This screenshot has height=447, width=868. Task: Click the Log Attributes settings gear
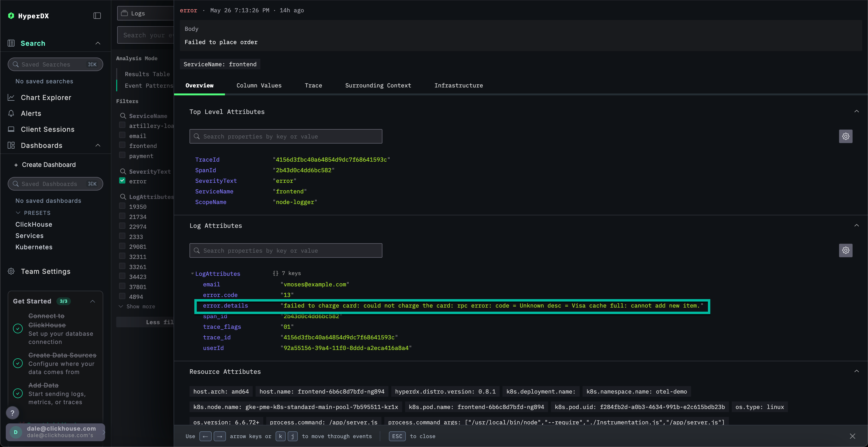point(845,250)
